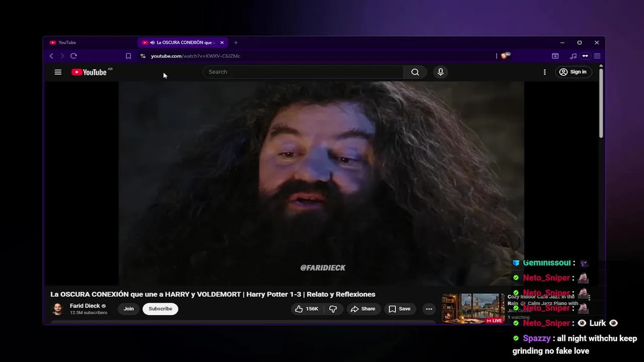Go forward to next page
This screenshot has width=644, height=362.
[x=62, y=56]
